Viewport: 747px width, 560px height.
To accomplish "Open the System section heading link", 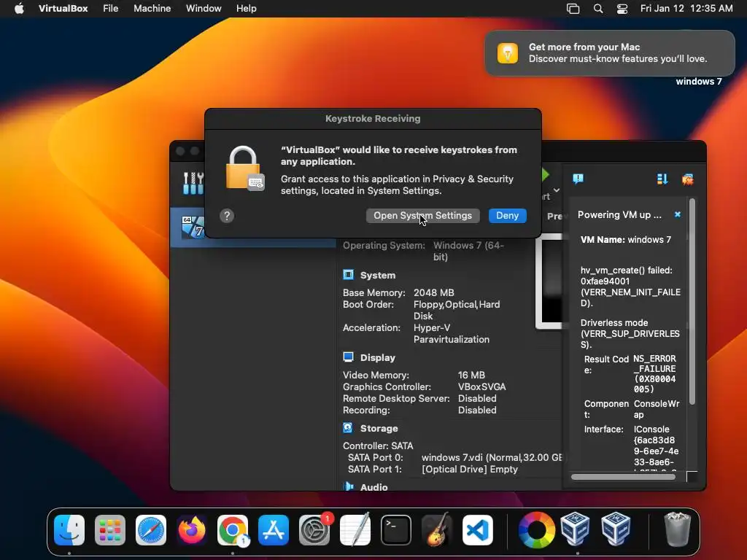I will click(378, 275).
